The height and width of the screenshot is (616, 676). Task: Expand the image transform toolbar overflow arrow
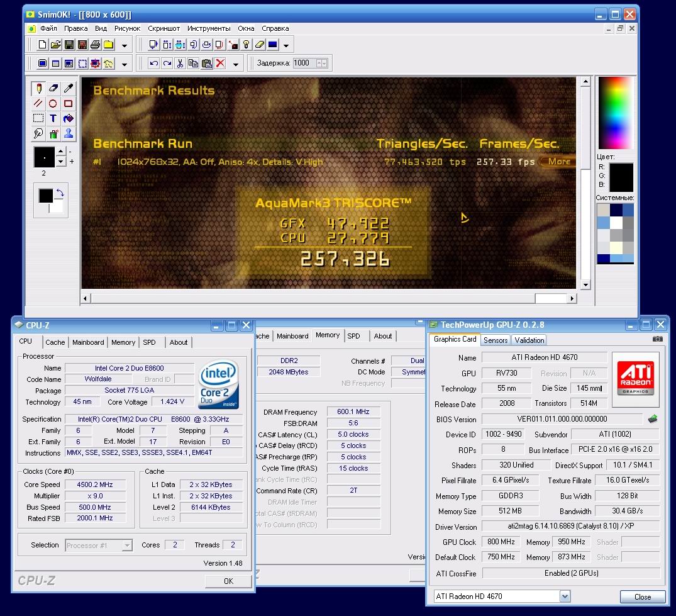coord(286,45)
